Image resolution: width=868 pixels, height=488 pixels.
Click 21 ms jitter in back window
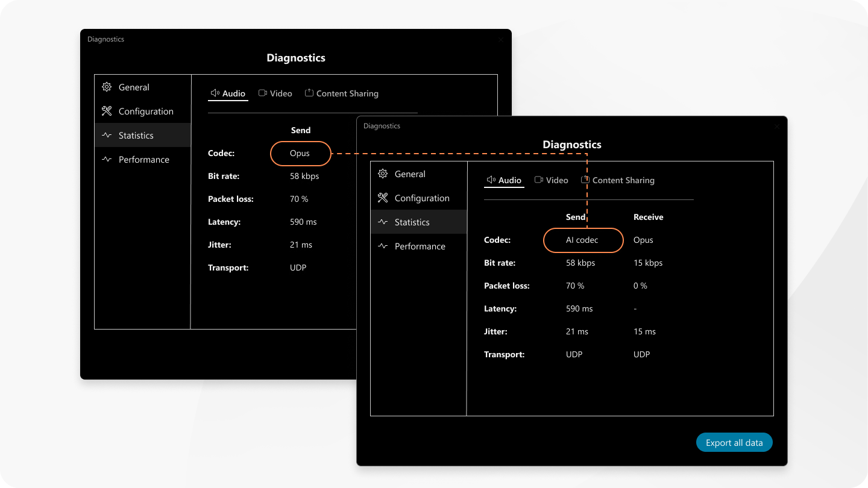click(301, 245)
